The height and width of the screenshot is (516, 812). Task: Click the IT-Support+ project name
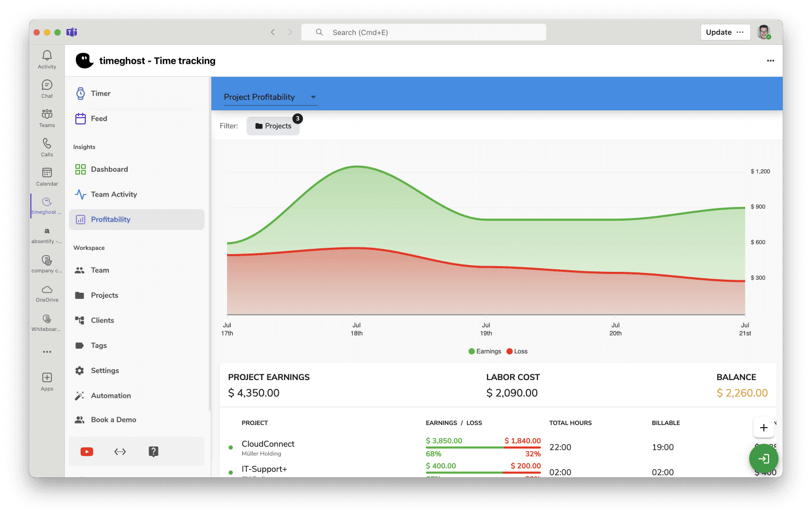click(x=264, y=469)
